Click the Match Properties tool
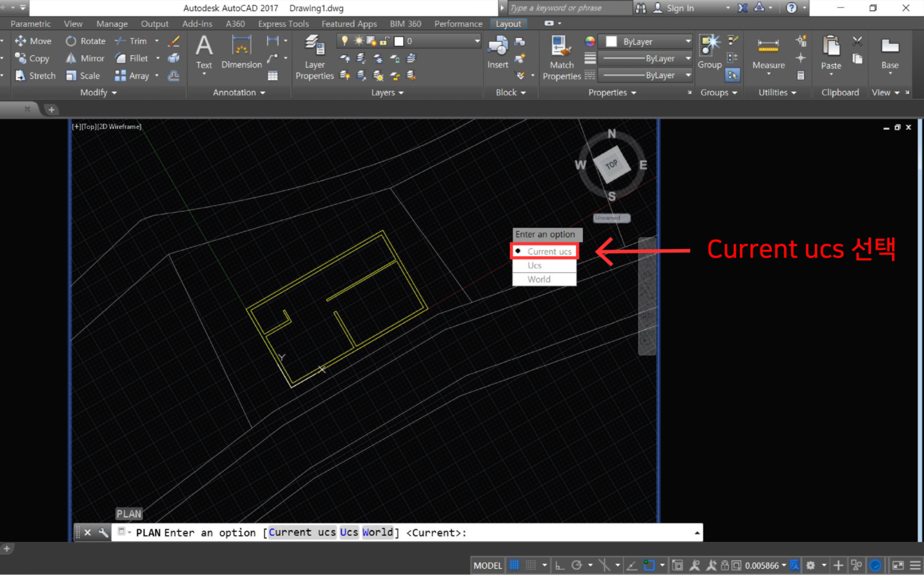 click(x=561, y=58)
